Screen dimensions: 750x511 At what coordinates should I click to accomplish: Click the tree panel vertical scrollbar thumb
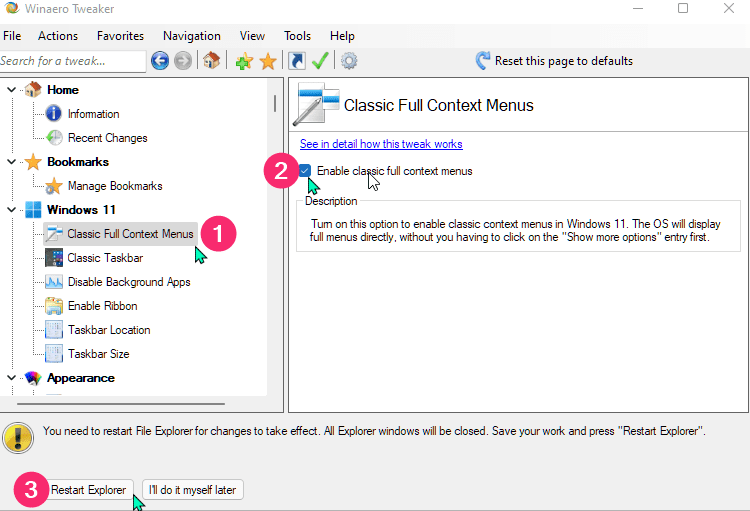pyautogui.click(x=275, y=103)
